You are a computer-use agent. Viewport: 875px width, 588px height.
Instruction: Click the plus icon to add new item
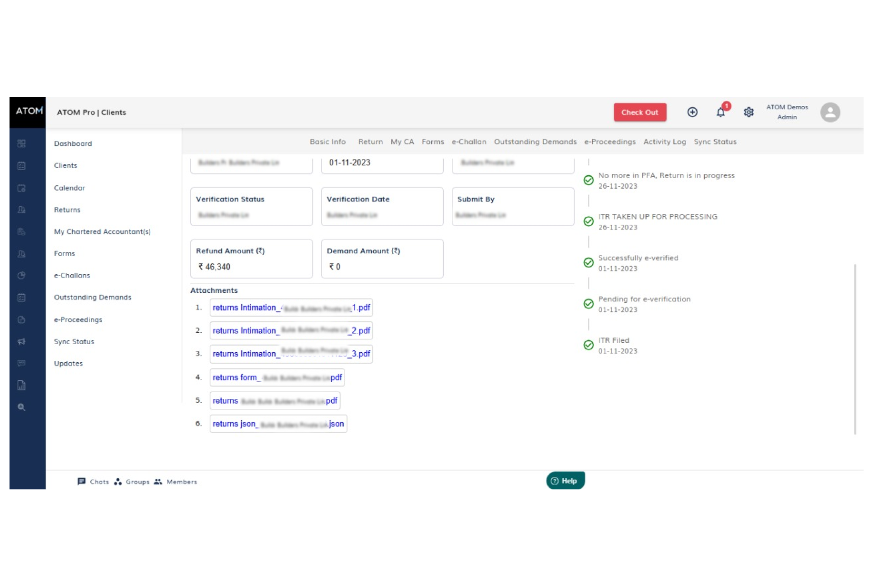[x=692, y=112]
